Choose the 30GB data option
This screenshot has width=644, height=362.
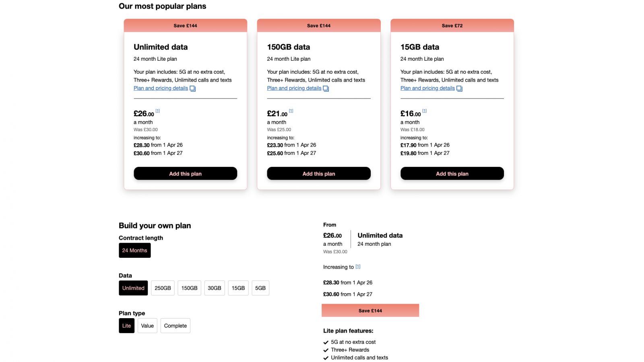tap(215, 288)
